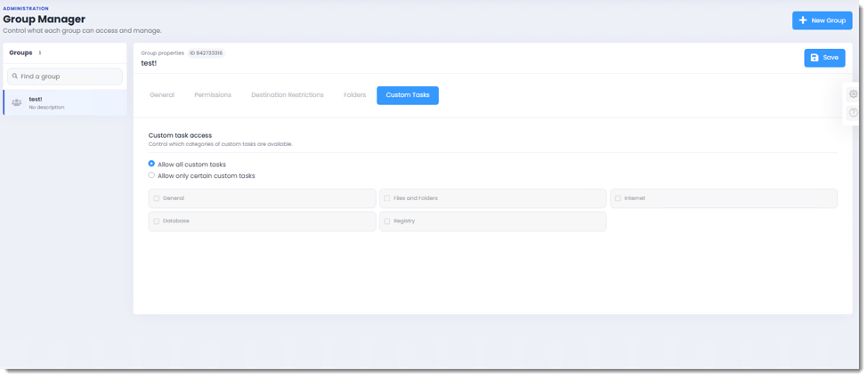Check the Files and Folders checkbox
Screen dimensions: 868x378
[387, 198]
